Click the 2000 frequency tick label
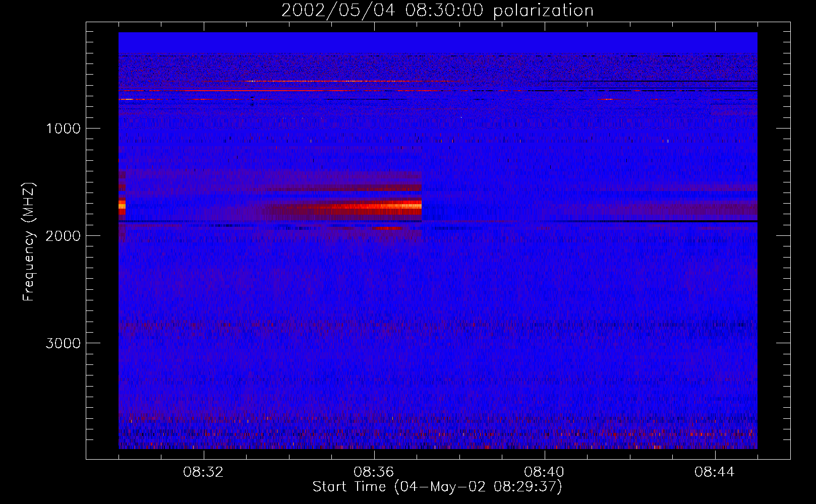 pyautogui.click(x=63, y=236)
